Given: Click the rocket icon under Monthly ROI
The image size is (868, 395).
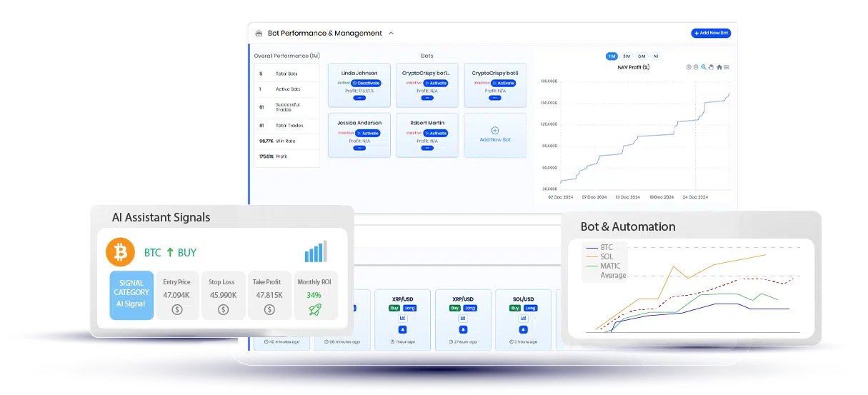Looking at the screenshot, I should pyautogui.click(x=314, y=309).
